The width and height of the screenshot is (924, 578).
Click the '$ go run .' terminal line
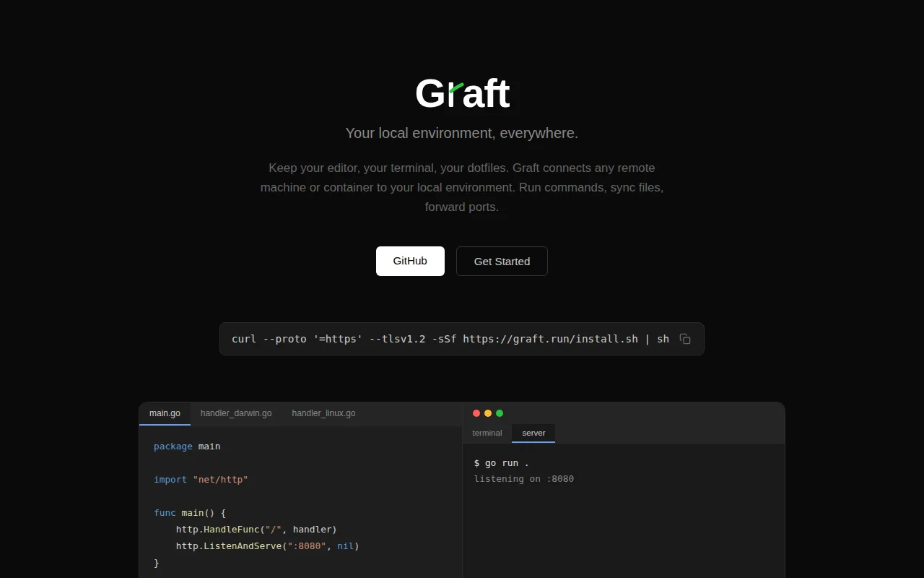502,463
